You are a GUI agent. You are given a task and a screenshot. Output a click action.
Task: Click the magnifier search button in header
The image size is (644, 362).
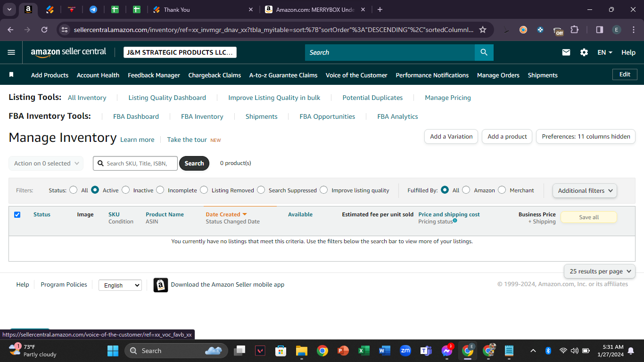(484, 52)
